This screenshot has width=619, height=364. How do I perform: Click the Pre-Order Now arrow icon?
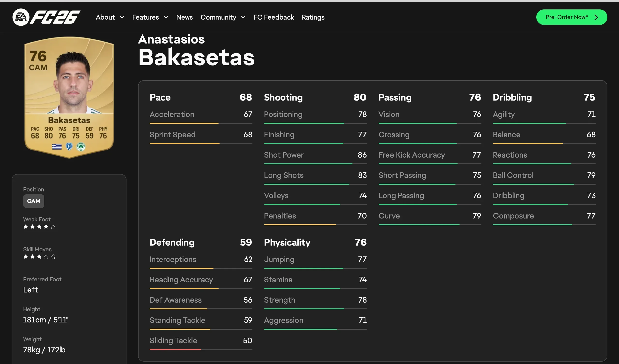(596, 17)
